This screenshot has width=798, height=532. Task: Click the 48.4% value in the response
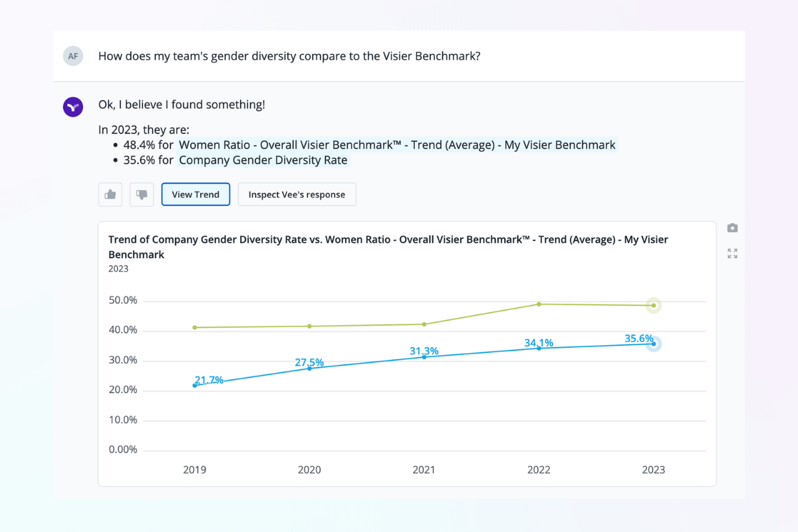(x=140, y=145)
